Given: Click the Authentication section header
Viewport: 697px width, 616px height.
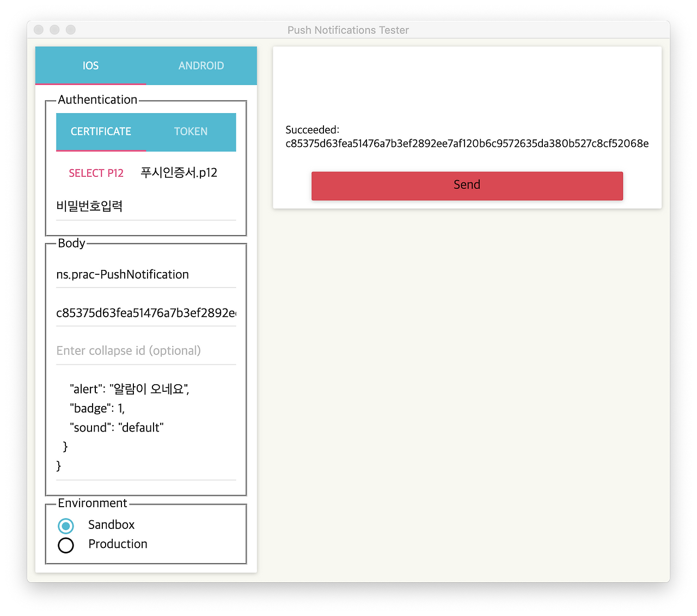Looking at the screenshot, I should [x=98, y=100].
